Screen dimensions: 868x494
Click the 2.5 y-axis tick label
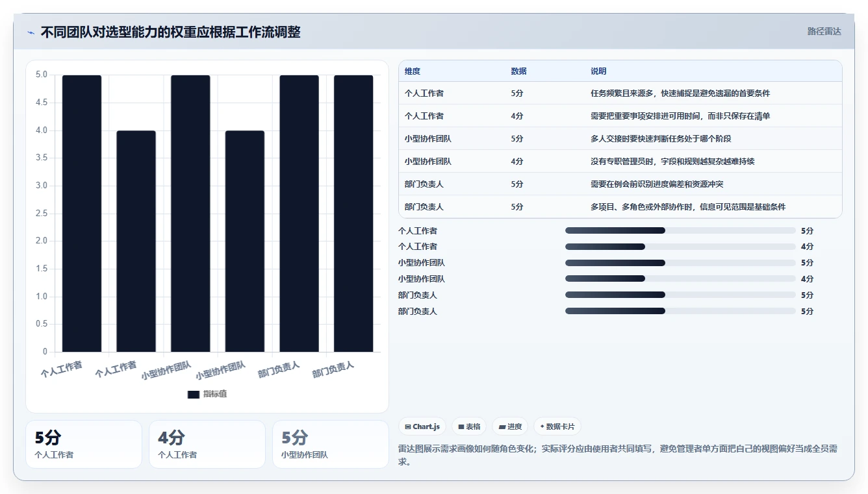(41, 214)
